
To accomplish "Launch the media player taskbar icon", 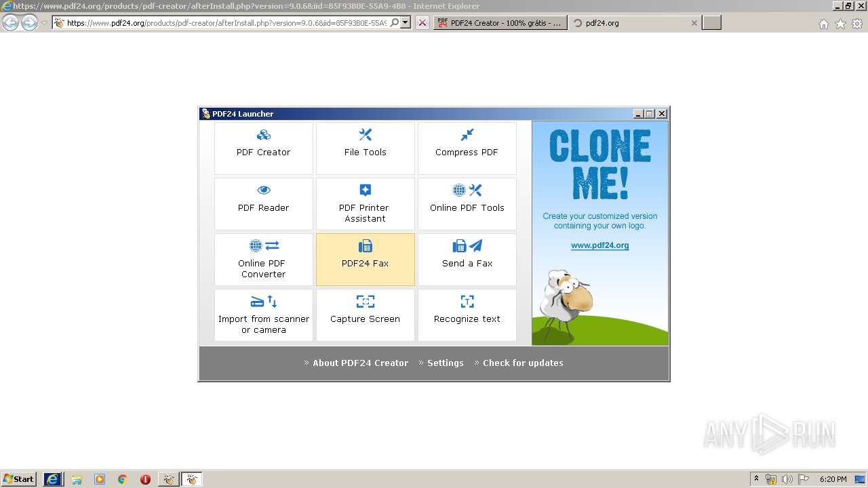I will (x=100, y=479).
